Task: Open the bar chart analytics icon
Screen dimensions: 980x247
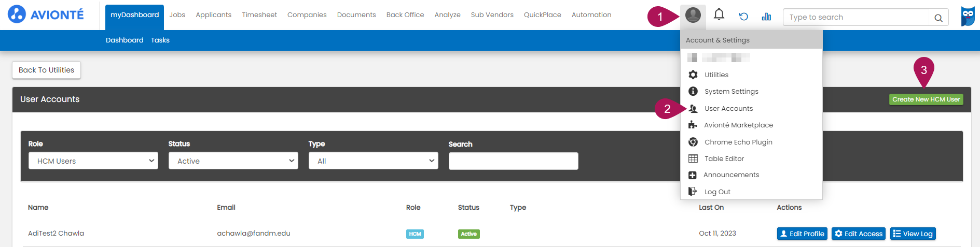Action: pyautogui.click(x=766, y=17)
